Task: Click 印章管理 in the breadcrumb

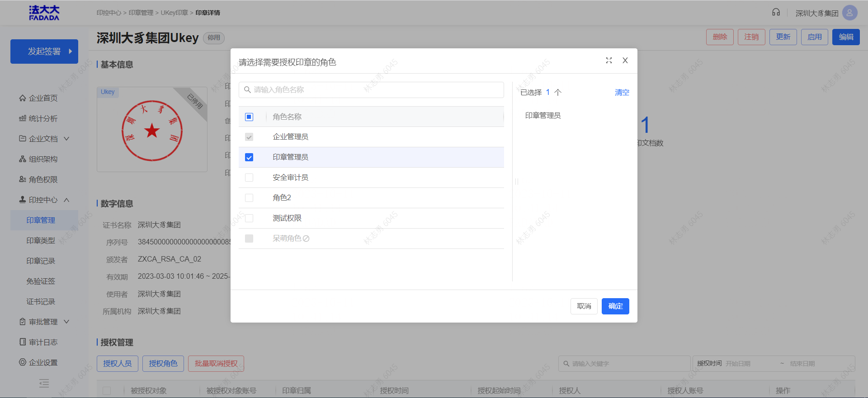Action: pyautogui.click(x=141, y=13)
